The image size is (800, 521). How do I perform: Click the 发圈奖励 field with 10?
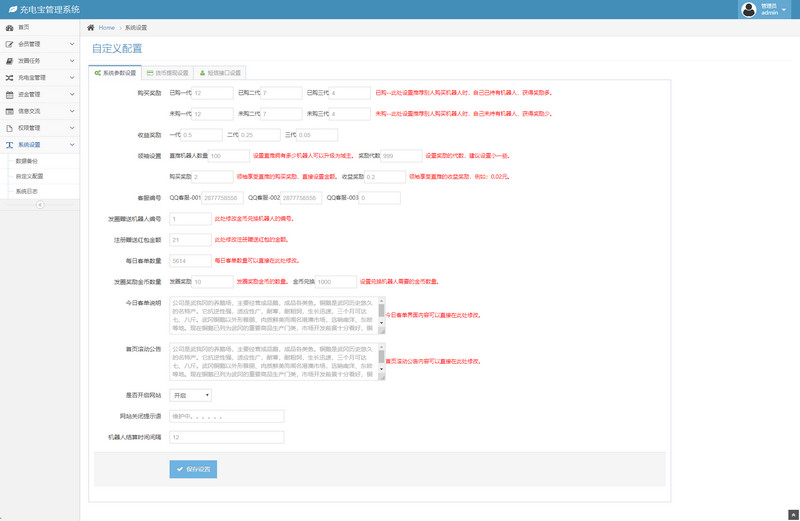click(212, 282)
